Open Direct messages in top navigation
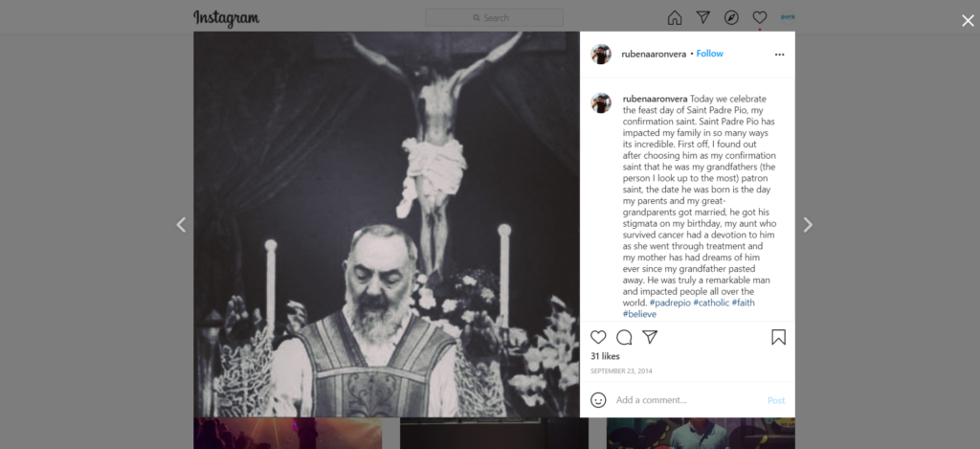 [703, 17]
